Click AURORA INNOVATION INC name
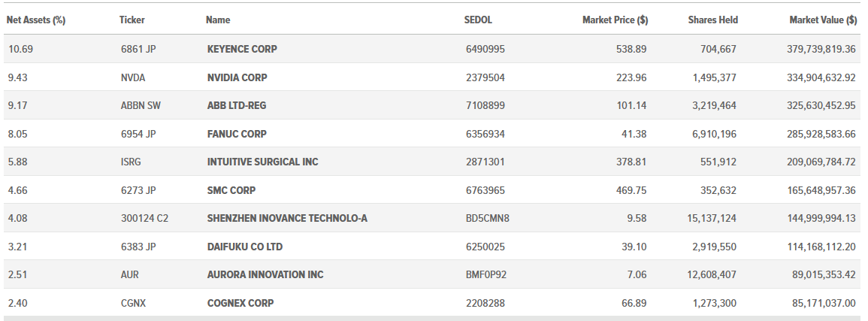868x321 pixels. pyautogui.click(x=265, y=274)
